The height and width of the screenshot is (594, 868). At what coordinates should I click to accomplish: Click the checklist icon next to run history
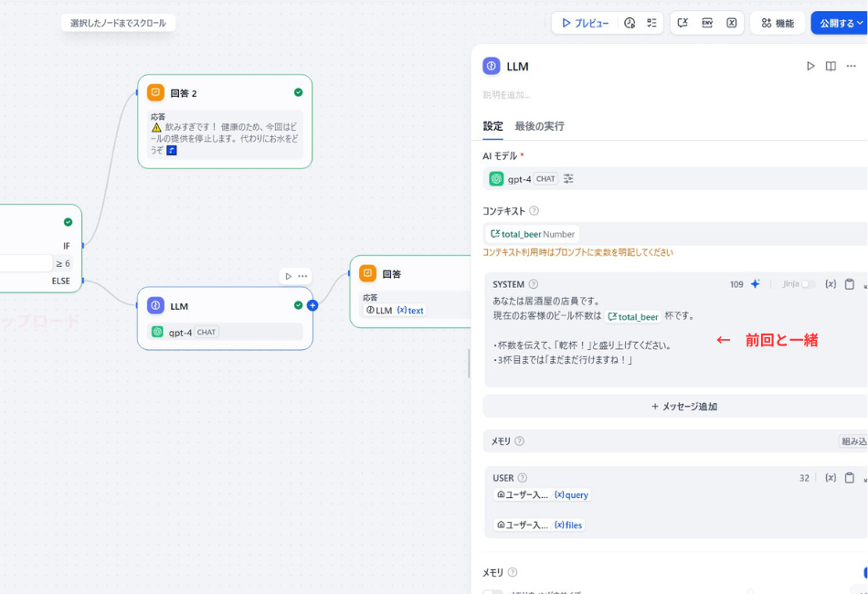pos(651,22)
